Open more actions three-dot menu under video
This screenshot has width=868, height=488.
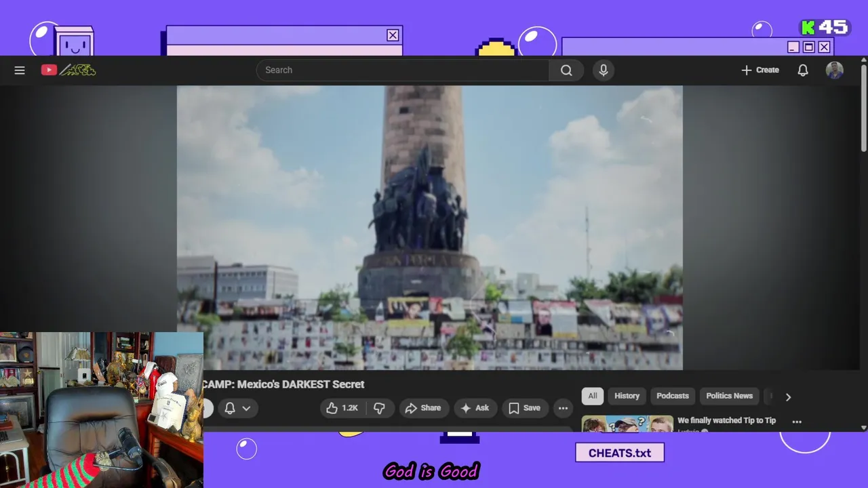pos(563,408)
